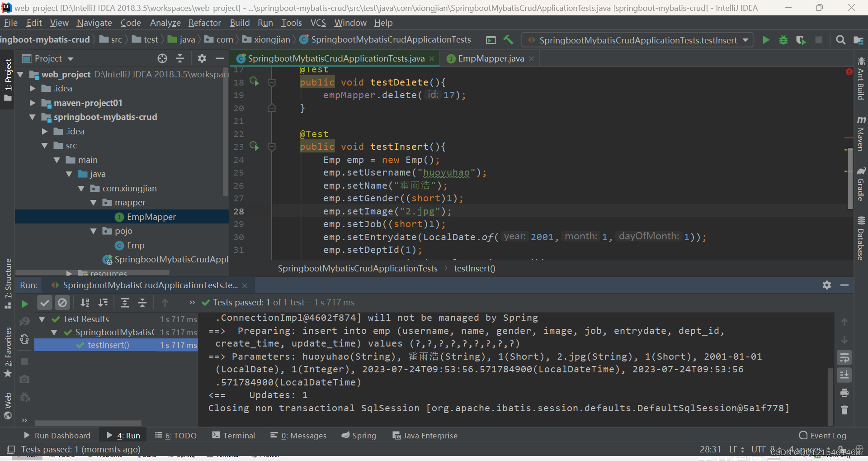The width and height of the screenshot is (868, 461).
Task: Collapse the mapper package node
Action: click(x=94, y=202)
